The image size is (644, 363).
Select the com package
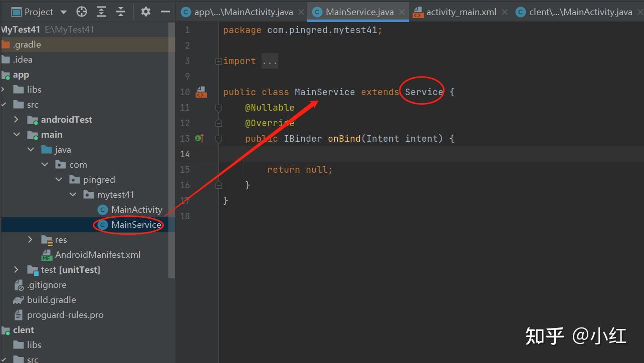tap(78, 165)
